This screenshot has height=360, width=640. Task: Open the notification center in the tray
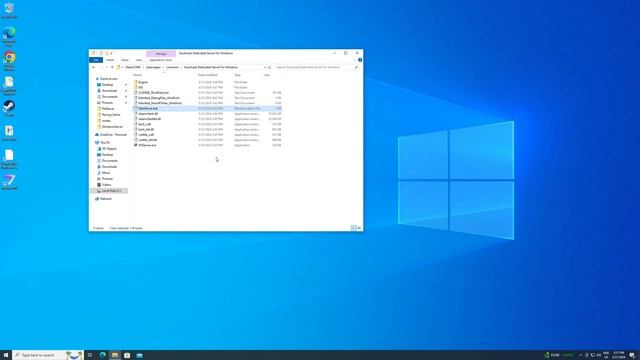[632, 355]
